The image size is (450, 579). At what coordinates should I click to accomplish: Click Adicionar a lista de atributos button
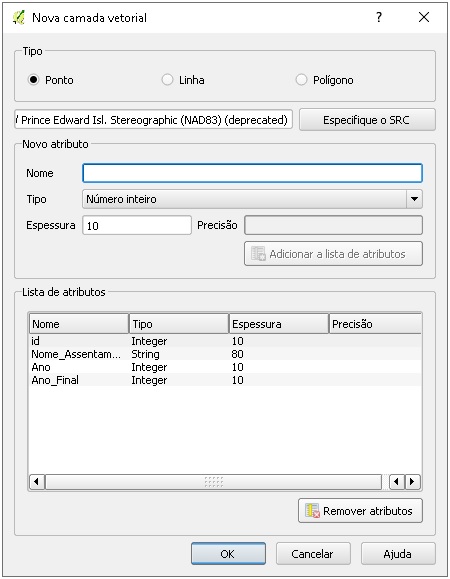(x=333, y=254)
